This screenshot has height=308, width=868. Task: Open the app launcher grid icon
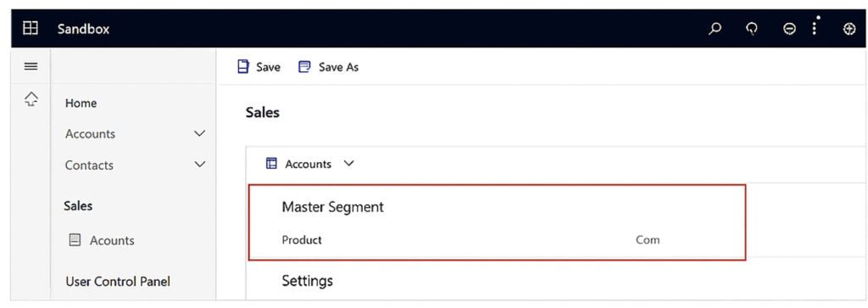pos(31,29)
